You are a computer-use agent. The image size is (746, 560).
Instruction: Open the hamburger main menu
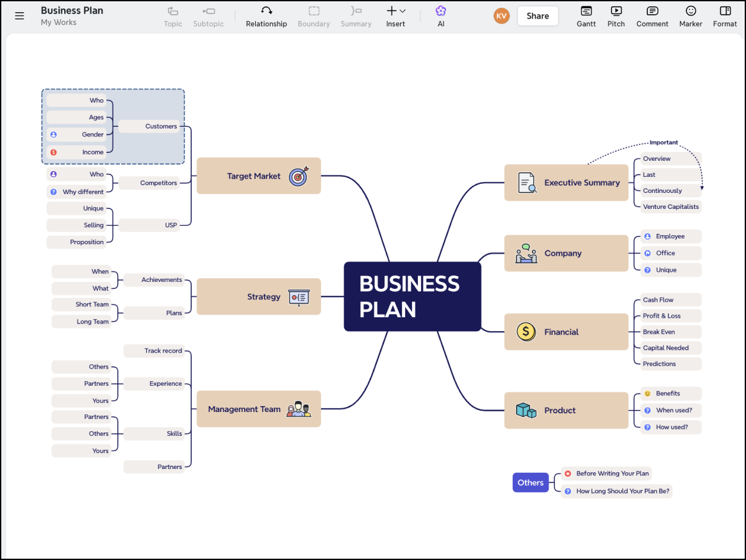pyautogui.click(x=19, y=16)
